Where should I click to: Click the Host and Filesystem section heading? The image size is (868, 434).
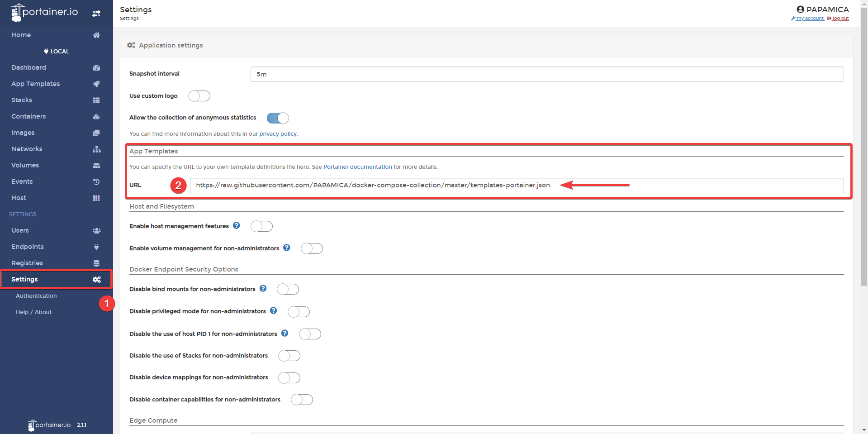[161, 206]
